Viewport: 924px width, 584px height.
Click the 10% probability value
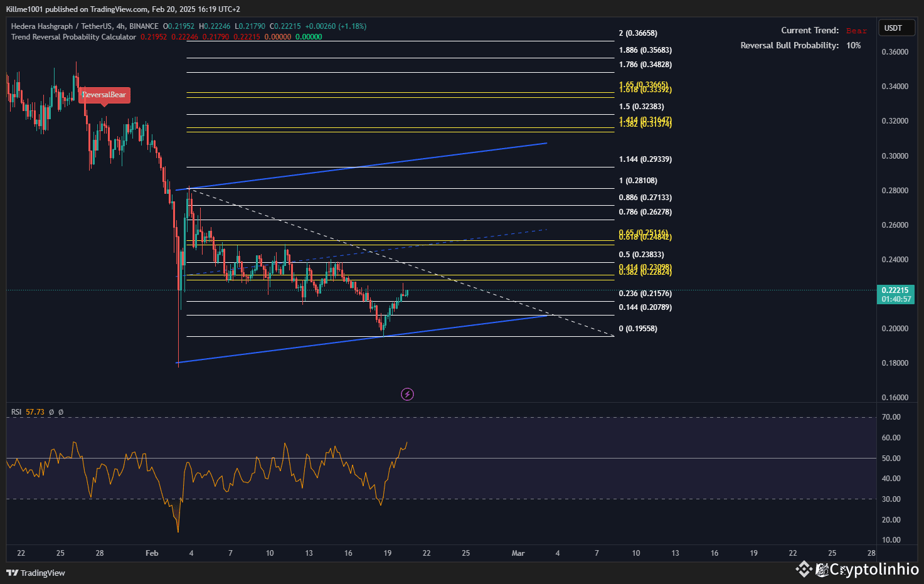854,45
